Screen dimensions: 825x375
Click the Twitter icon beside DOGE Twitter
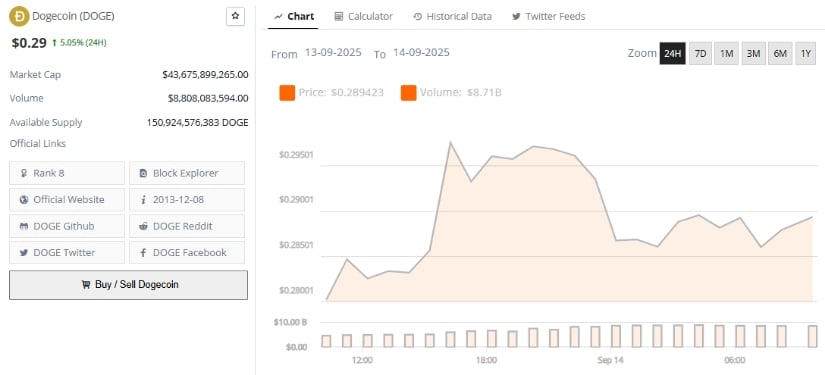click(24, 253)
